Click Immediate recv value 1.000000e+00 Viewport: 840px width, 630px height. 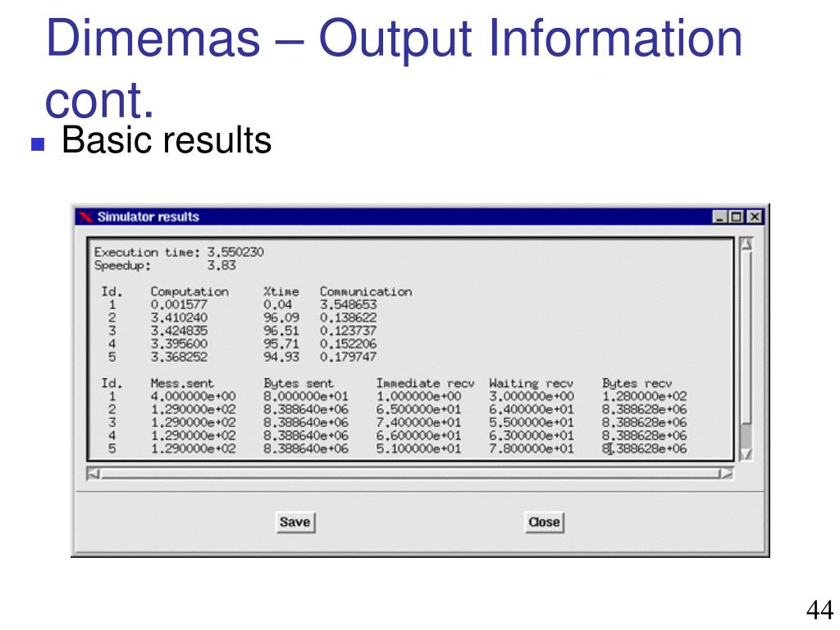(418, 396)
